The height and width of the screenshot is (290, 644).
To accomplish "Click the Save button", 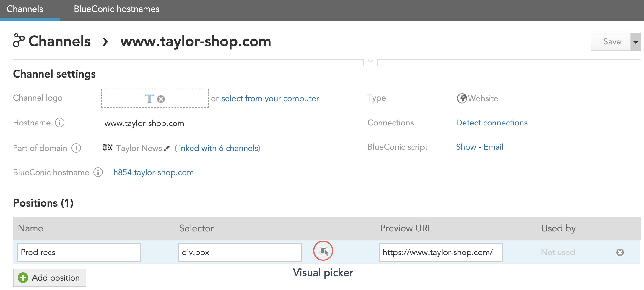I will 611,42.
